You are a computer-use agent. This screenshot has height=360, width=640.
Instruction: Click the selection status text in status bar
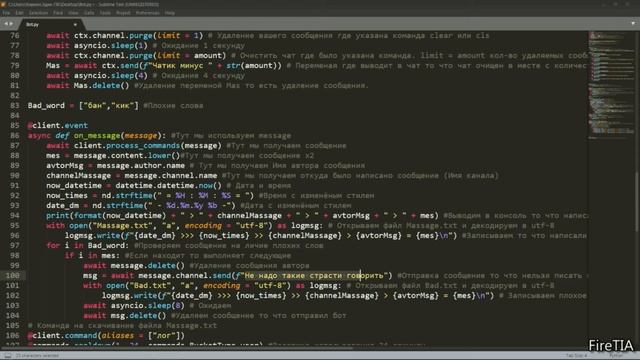37,356
